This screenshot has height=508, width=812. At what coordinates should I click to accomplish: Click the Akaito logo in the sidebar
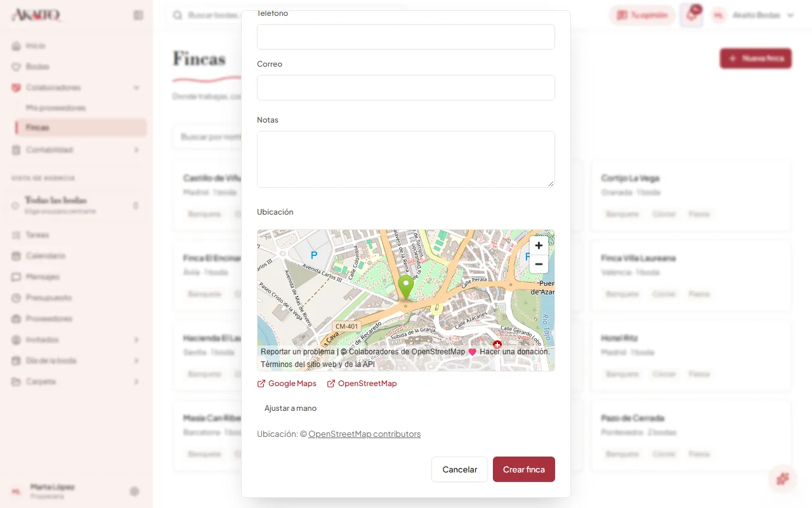[x=36, y=15]
